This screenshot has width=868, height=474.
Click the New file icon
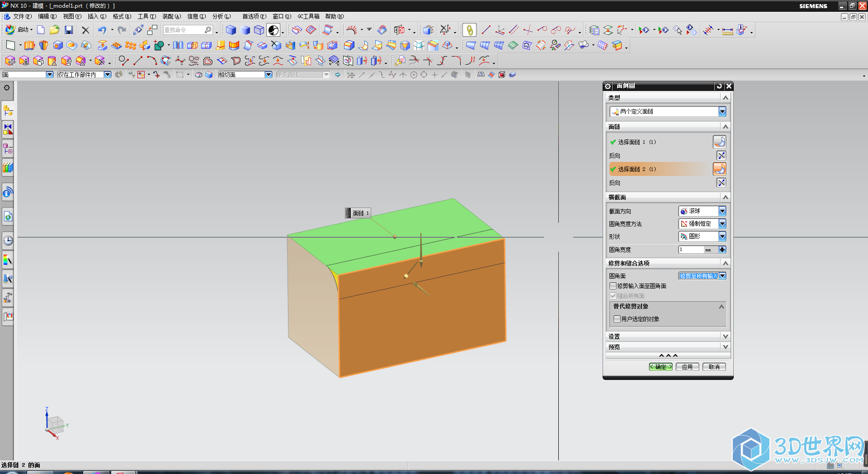(x=41, y=30)
